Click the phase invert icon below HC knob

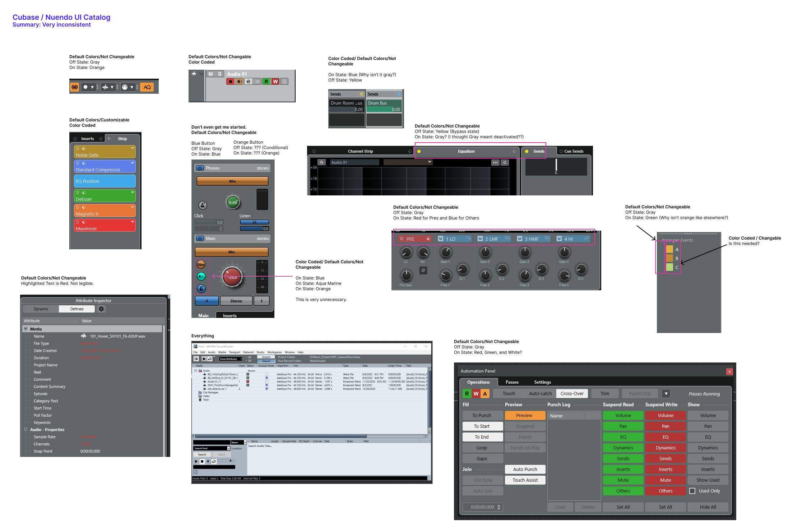point(423,270)
